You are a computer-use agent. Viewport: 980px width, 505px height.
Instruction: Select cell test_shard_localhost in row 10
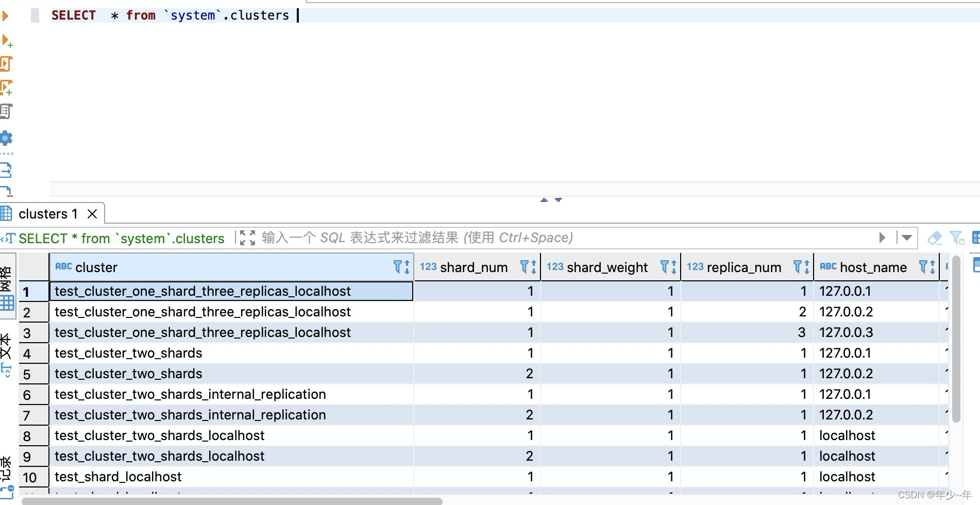[x=231, y=477]
